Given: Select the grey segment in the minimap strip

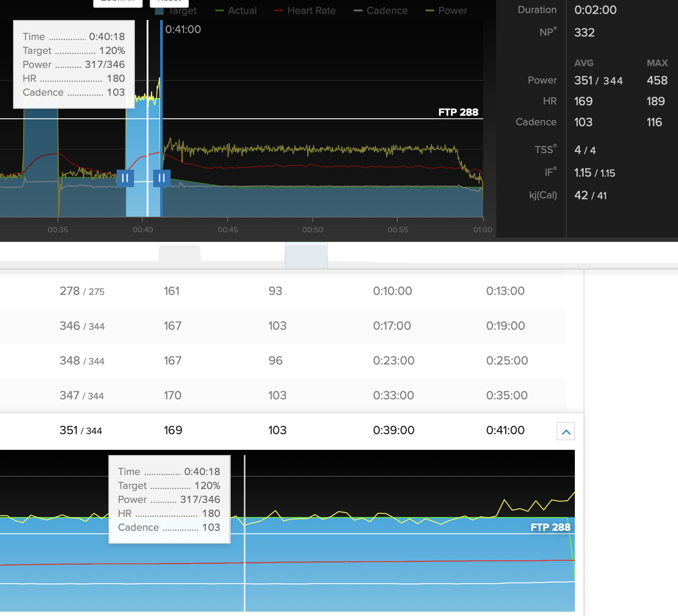Looking at the screenshot, I should 179,253.
